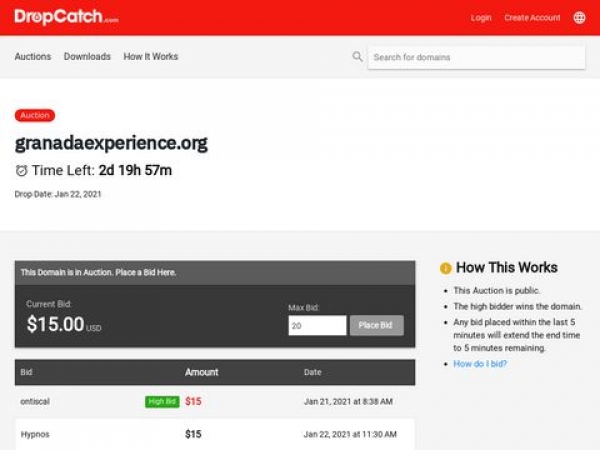The image size is (600, 450).
Task: Select bidder name ontiscal
Action: tap(35, 401)
